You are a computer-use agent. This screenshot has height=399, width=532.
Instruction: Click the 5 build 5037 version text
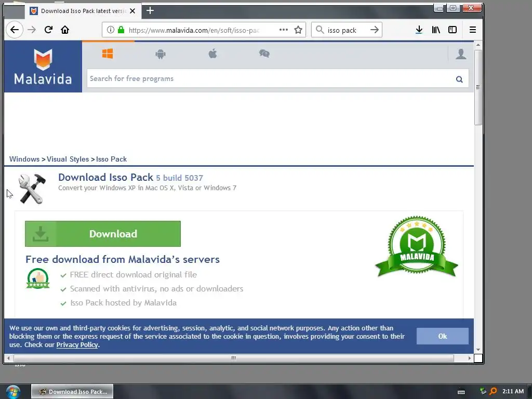point(179,178)
